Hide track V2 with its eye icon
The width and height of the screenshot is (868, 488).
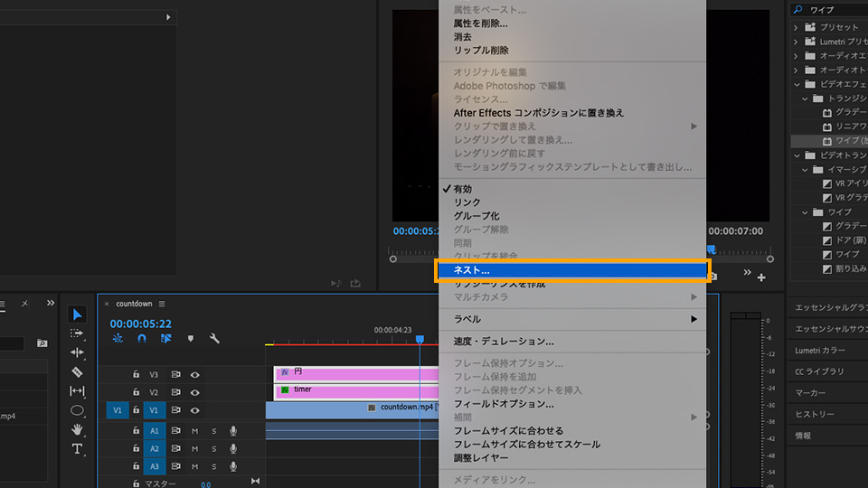pos(195,392)
